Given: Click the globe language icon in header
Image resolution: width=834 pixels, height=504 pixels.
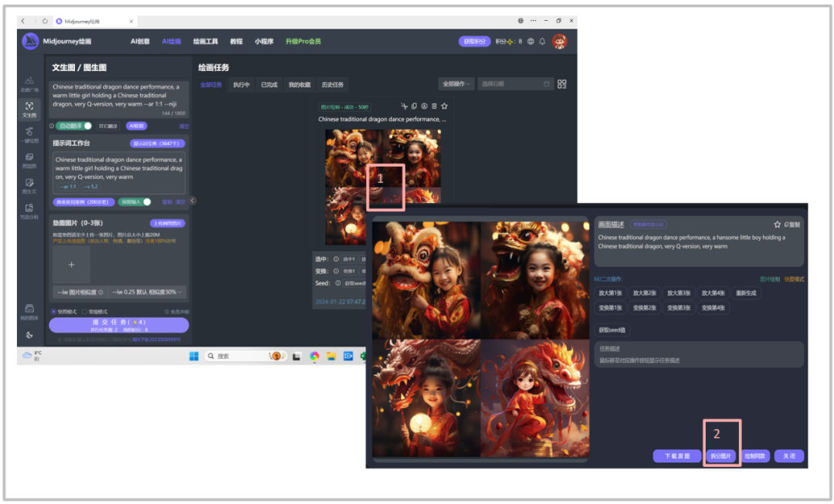Looking at the screenshot, I should point(530,42).
